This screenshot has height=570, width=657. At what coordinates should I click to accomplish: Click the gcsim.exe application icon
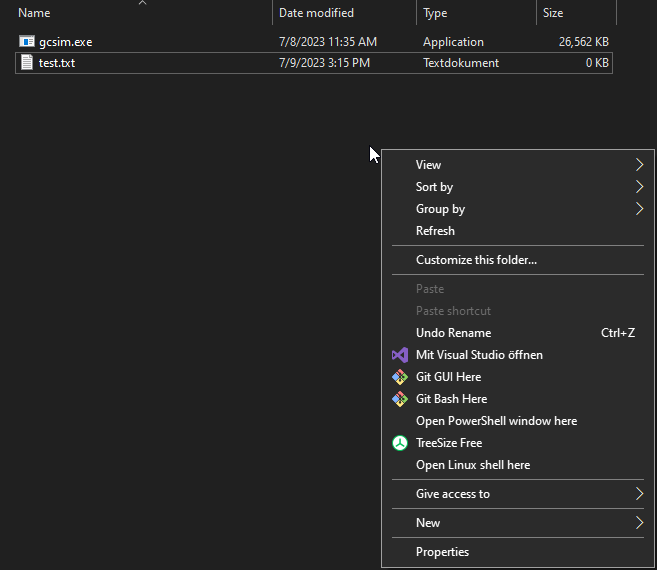point(27,42)
